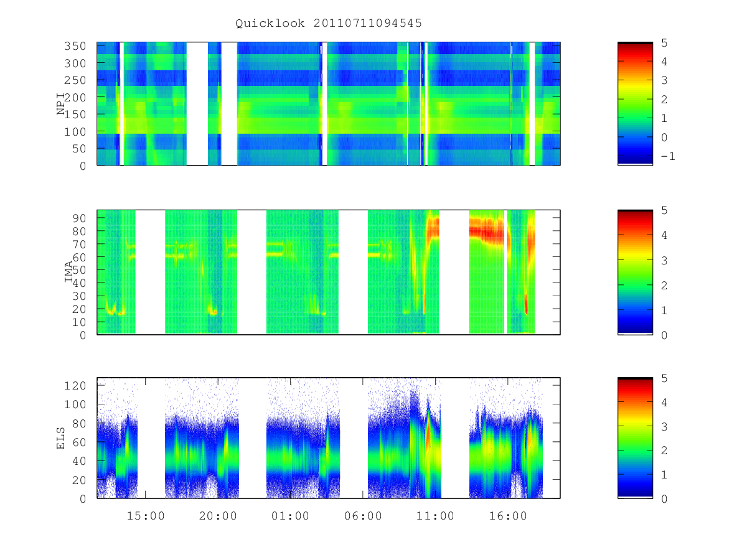The width and height of the screenshot is (747, 560).
Task: Select the ELS axis label
Action: 61,438
